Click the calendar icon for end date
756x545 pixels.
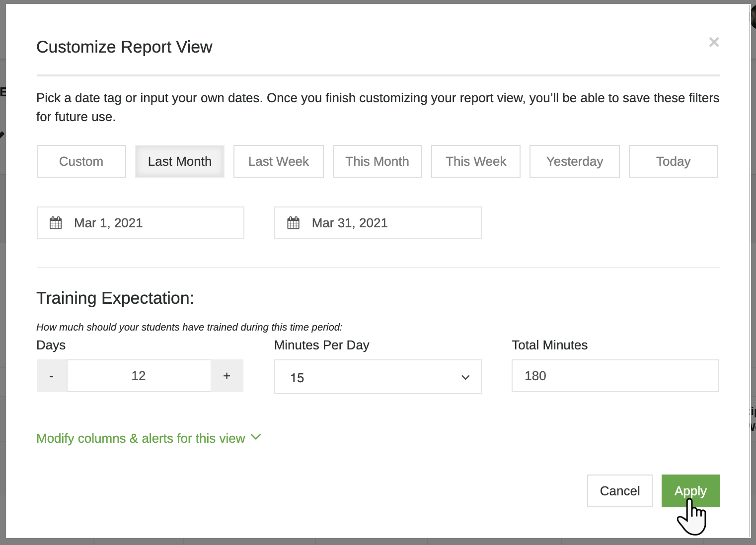pos(294,223)
